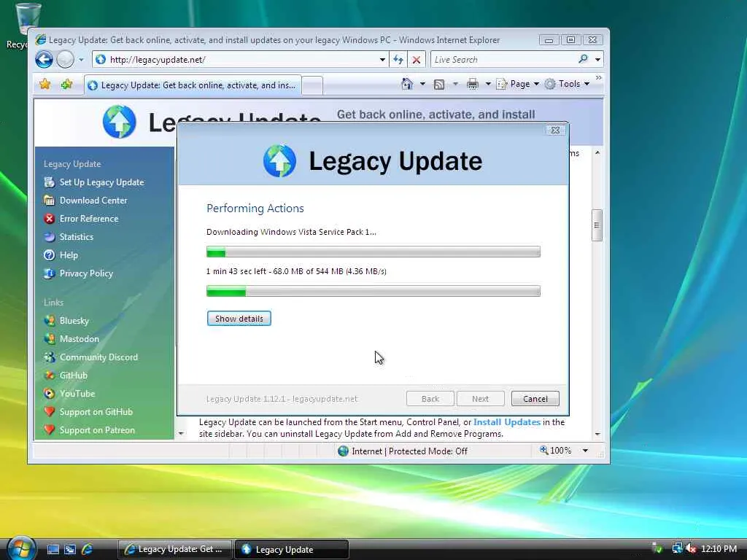The image size is (747, 560).
Task: Click into the Live Search box
Action: pos(503,60)
